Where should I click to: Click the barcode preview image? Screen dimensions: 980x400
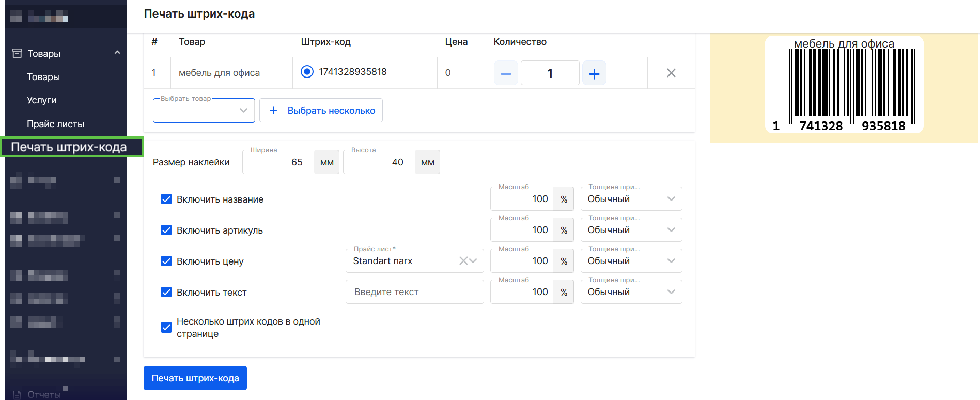pyautogui.click(x=844, y=85)
